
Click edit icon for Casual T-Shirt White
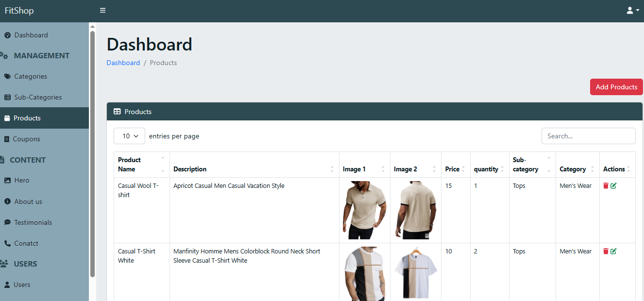point(613,251)
